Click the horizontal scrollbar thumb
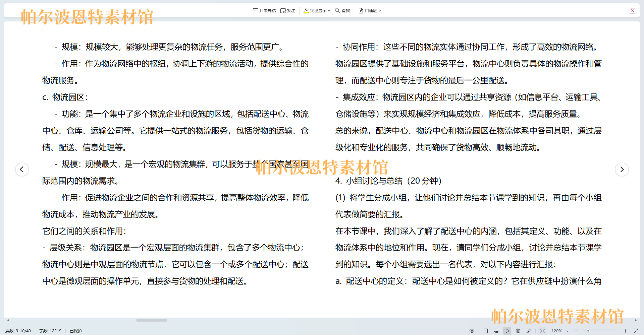This screenshot has width=644, height=335. [152, 320]
